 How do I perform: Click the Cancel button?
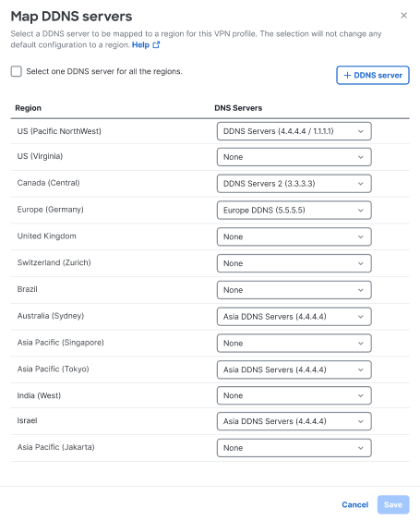click(355, 504)
